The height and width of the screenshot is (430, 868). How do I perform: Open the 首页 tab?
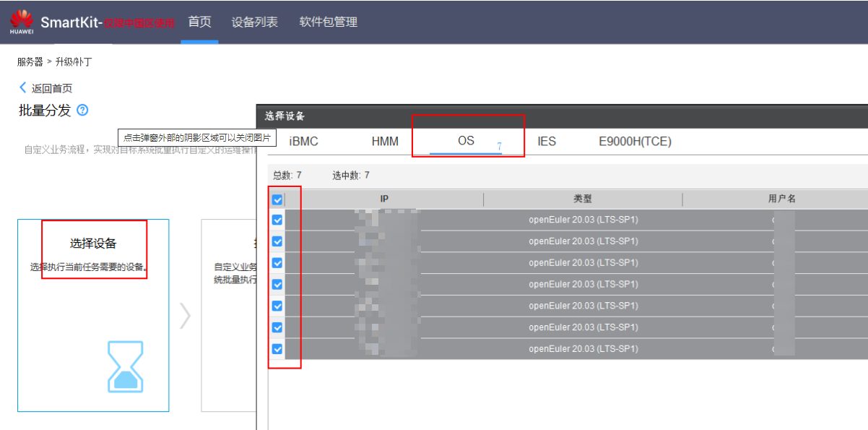point(199,22)
